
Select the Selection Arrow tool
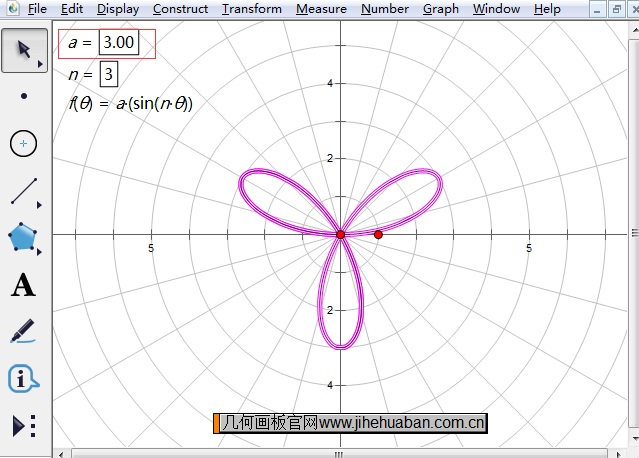click(24, 51)
